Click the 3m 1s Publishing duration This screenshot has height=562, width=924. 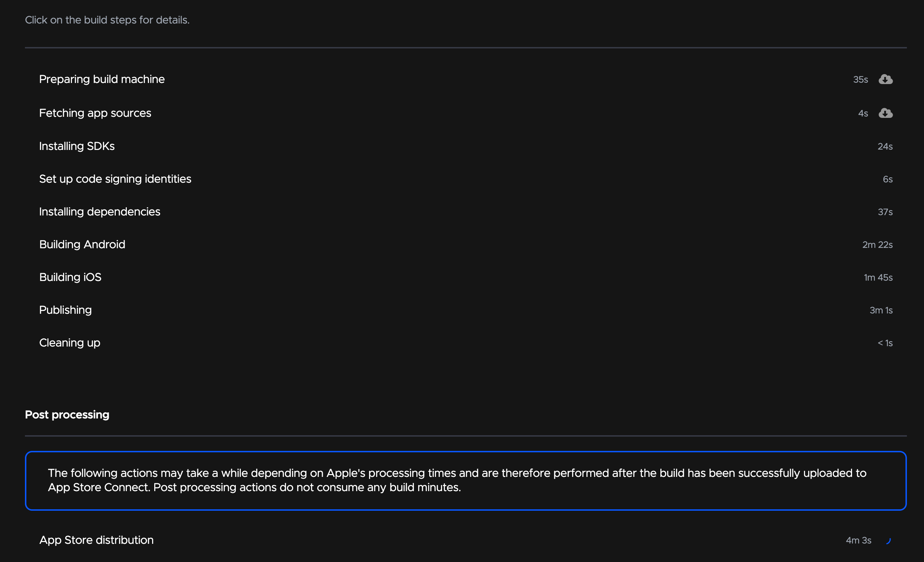(881, 311)
